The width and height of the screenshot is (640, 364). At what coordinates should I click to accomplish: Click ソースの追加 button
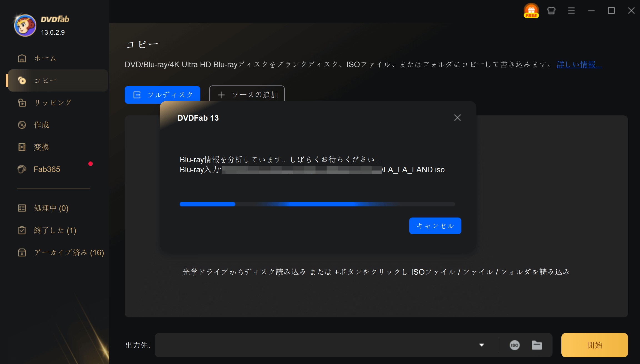pyautogui.click(x=247, y=94)
